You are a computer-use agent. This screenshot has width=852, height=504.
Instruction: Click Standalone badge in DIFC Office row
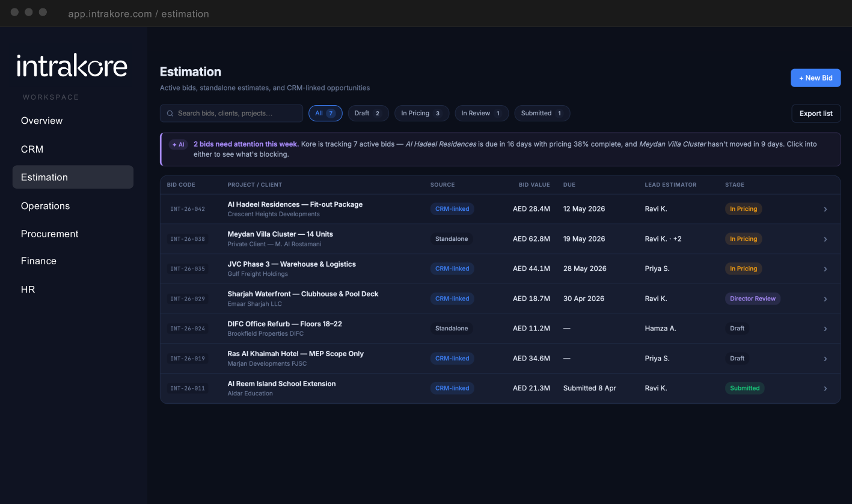point(452,329)
